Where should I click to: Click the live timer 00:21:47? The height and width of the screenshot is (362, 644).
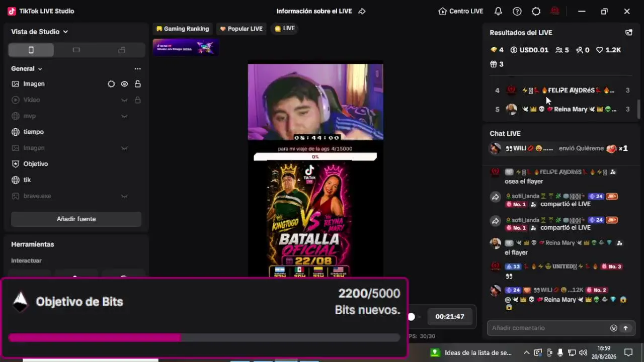pyautogui.click(x=450, y=317)
